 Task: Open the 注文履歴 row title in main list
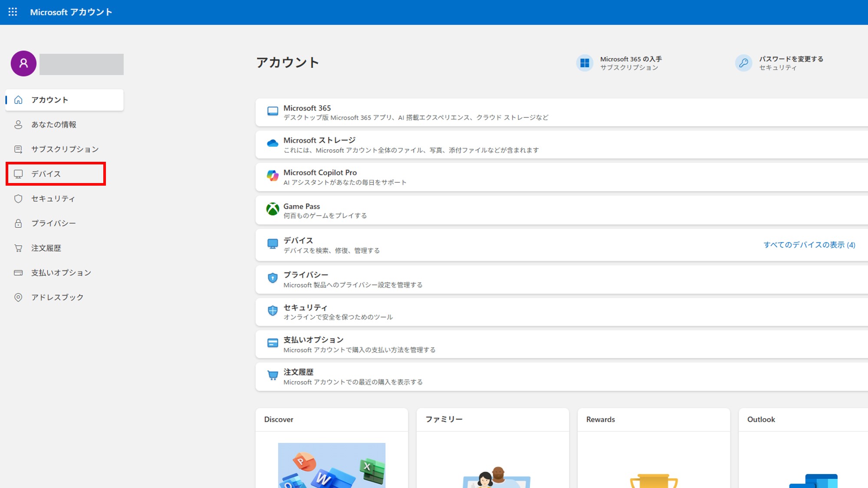tap(299, 372)
